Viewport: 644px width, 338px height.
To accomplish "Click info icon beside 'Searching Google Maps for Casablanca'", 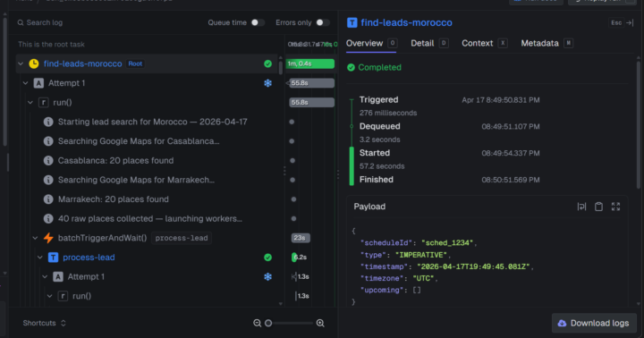I will 48,141.
